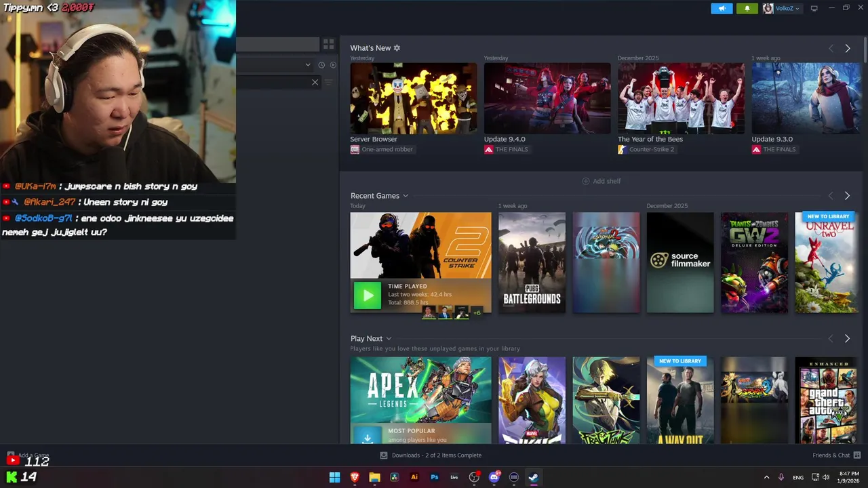The width and height of the screenshot is (868, 488).
Task: Launch Brave browser from taskbar
Action: (x=355, y=477)
